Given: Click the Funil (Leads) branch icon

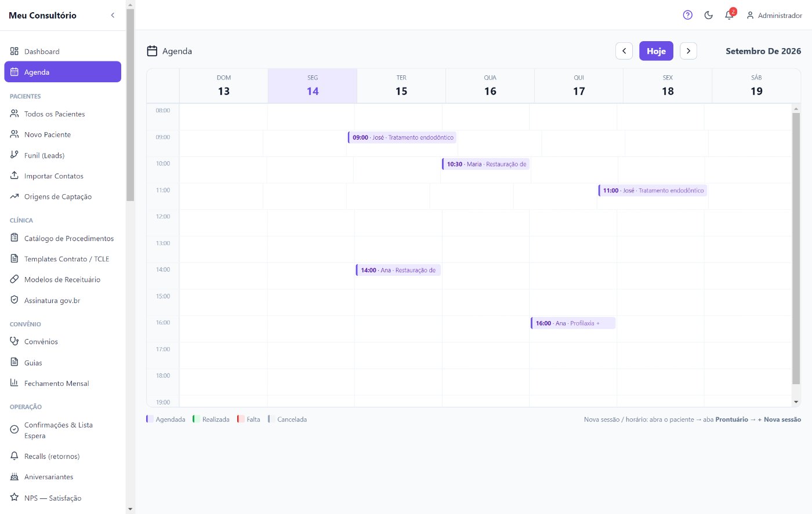Looking at the screenshot, I should click(14, 155).
